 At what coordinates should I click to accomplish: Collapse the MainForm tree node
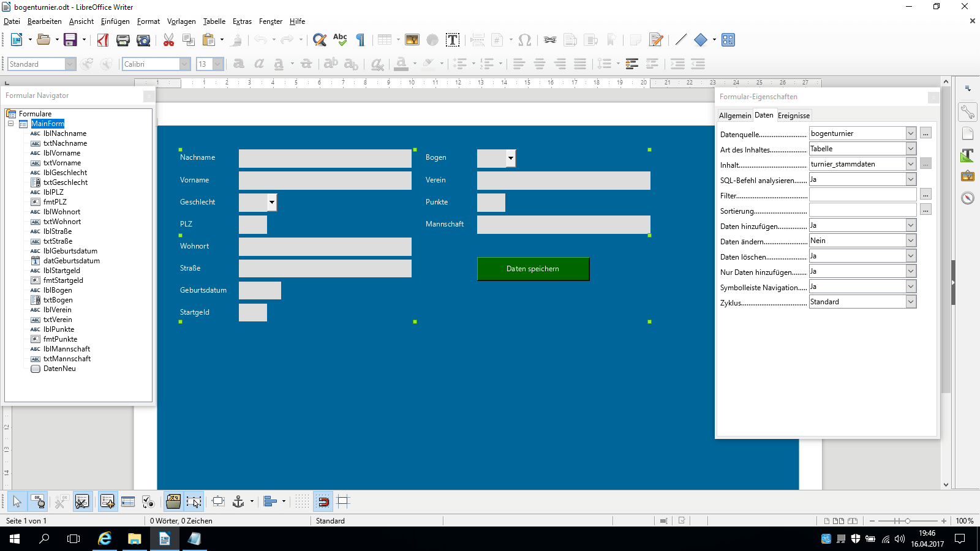click(10, 124)
